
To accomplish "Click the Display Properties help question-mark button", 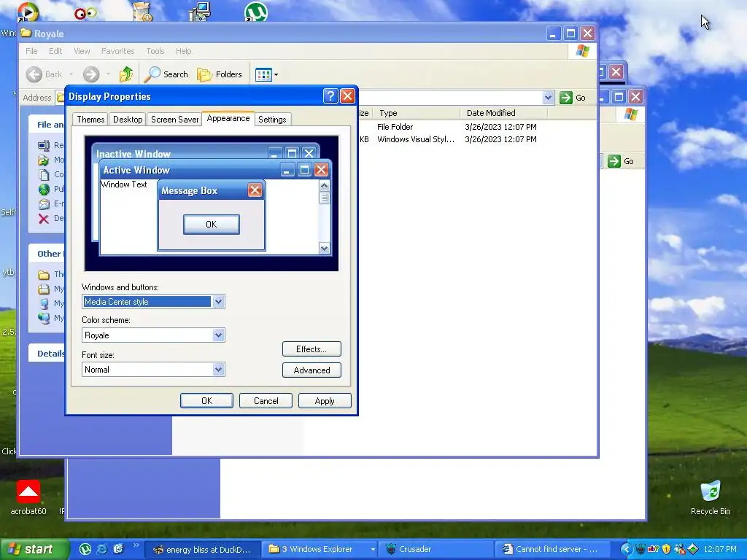I will tap(330, 96).
